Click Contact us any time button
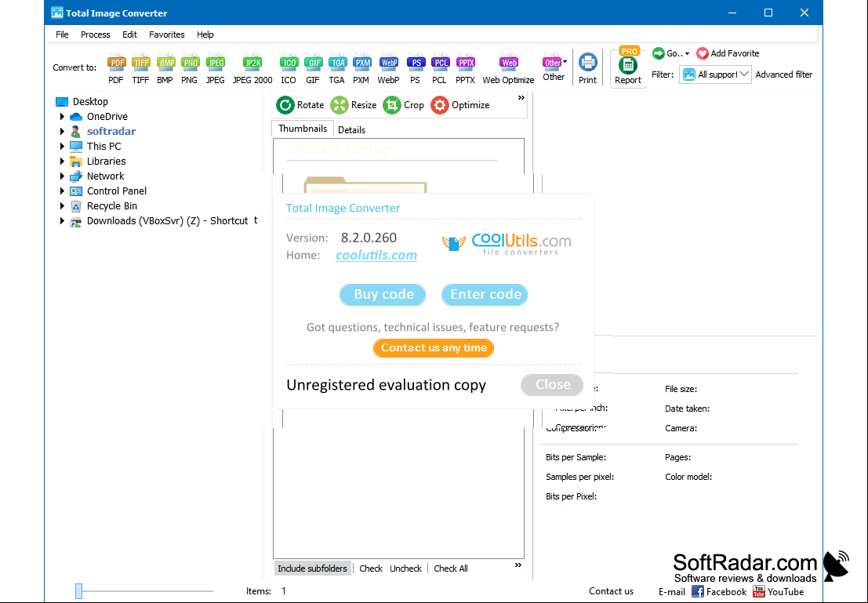Screen dimensions: 868x603 pos(434,347)
